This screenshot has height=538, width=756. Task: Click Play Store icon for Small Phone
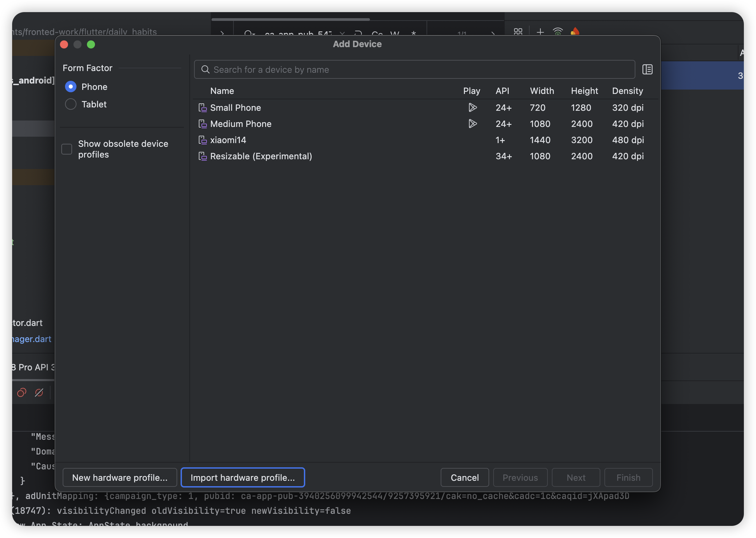tap(472, 108)
